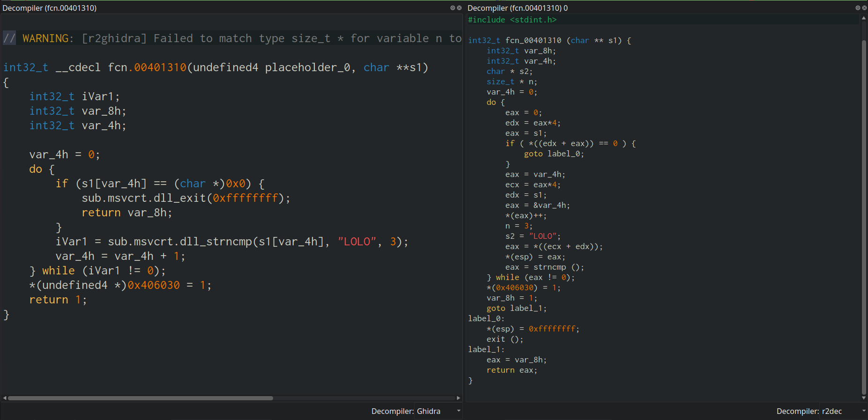
Task: Close the left decompiler panel
Action: 459,8
